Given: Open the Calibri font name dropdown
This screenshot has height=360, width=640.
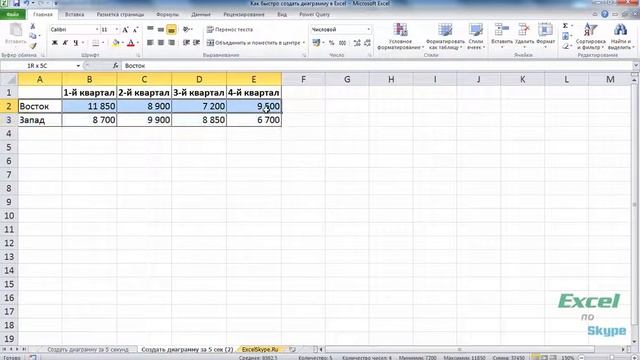Looking at the screenshot, I should coord(97,29).
